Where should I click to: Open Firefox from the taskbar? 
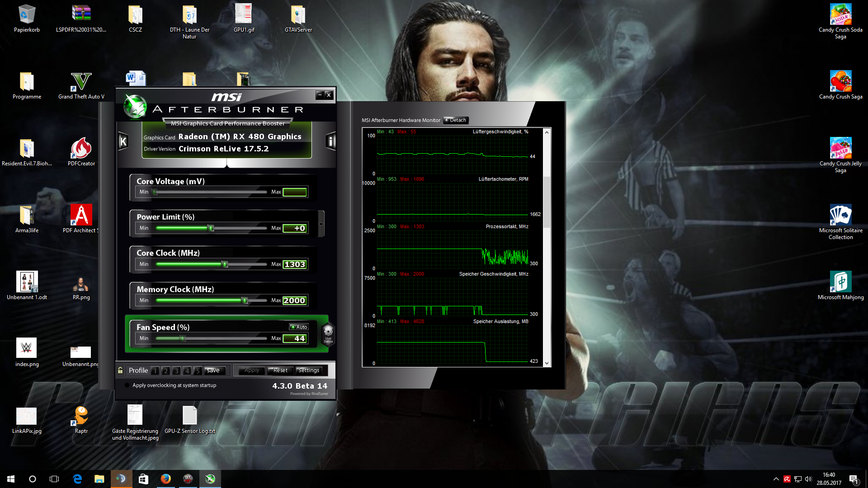[x=166, y=479]
